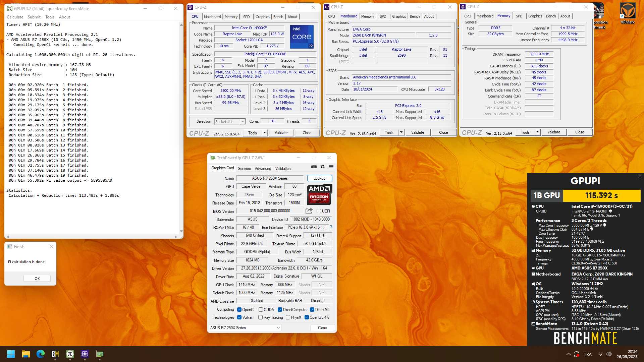Image resolution: width=644 pixels, height=362 pixels.
Task: Toggle the UEFI checkbox in GPU-Z
Action: (319, 211)
